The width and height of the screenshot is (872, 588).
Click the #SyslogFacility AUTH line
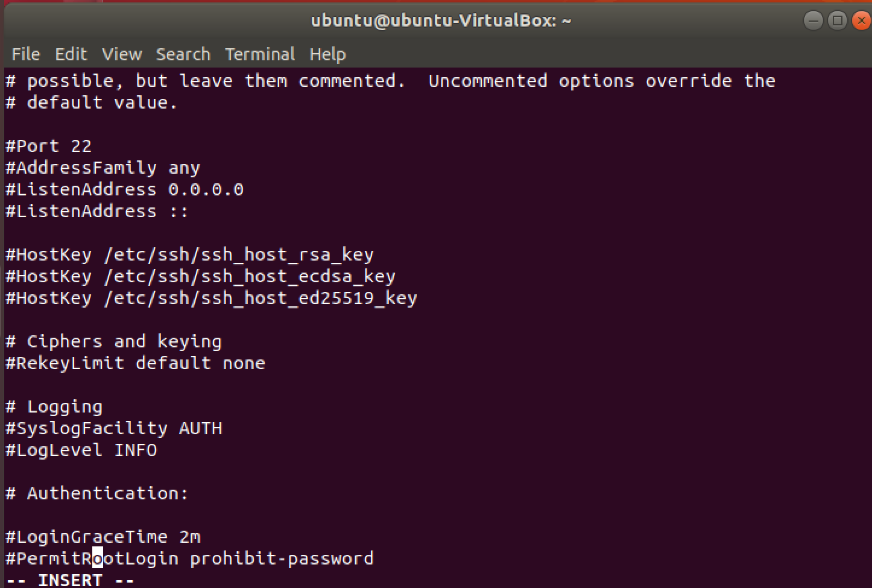pos(114,429)
